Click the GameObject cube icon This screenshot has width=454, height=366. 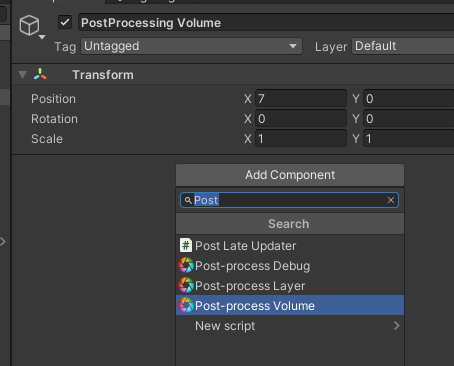(x=29, y=25)
